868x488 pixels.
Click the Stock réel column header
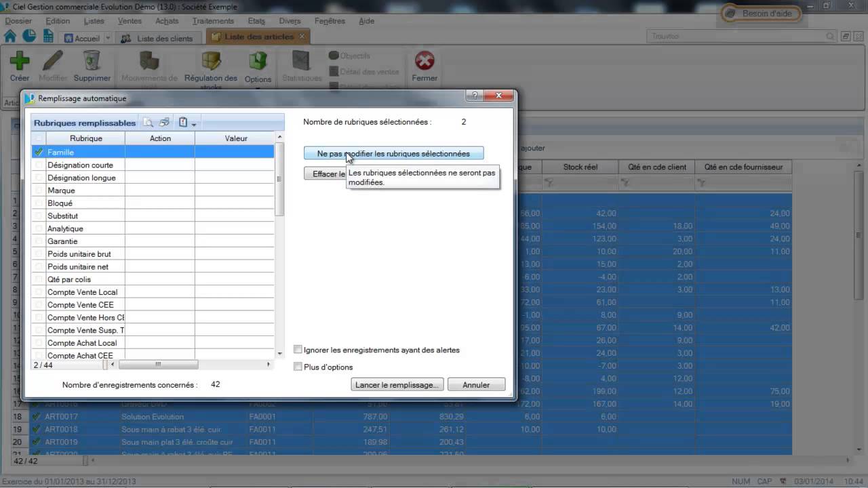(x=580, y=167)
